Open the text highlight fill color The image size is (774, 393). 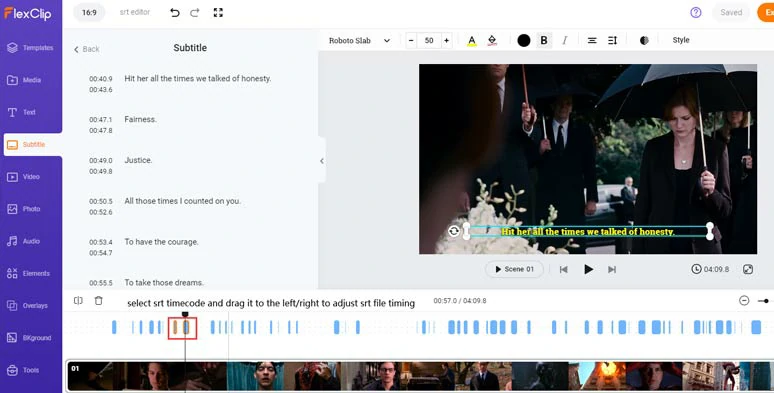(x=492, y=40)
